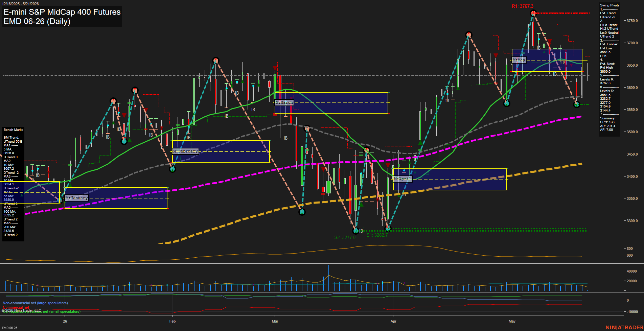Click the May label on the time axis
This screenshot has width=644, height=331.
coord(512,321)
